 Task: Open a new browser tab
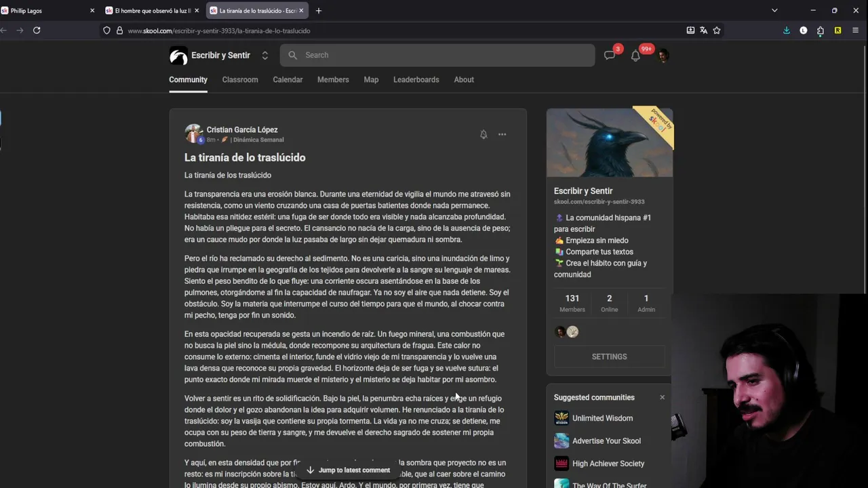click(319, 11)
